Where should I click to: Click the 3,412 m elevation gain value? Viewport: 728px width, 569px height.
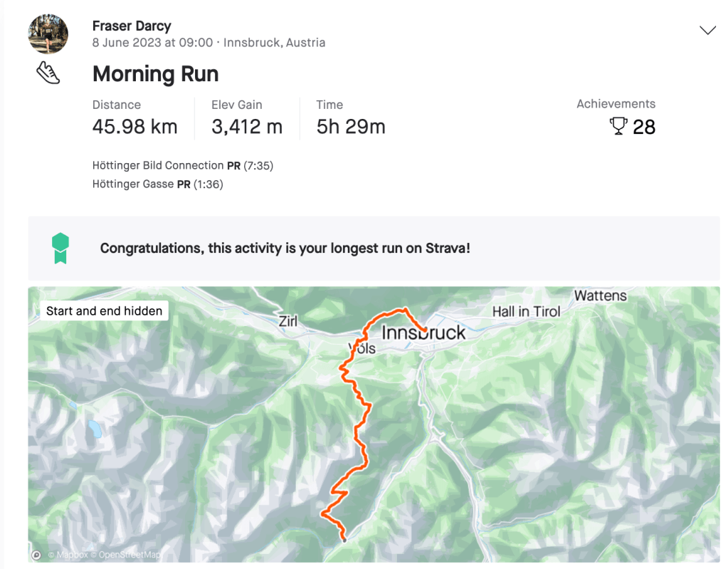(246, 127)
